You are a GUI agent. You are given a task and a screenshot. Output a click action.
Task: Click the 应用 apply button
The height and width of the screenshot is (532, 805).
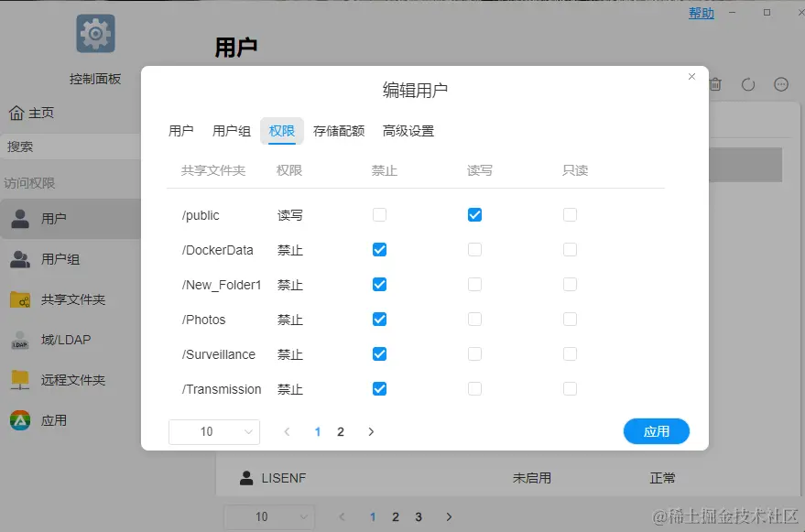[656, 431]
